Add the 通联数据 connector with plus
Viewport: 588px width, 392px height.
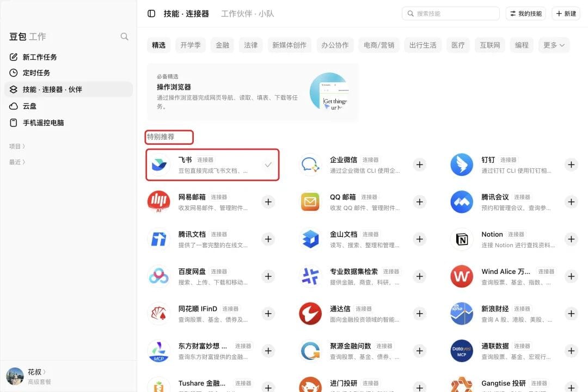tap(571, 351)
